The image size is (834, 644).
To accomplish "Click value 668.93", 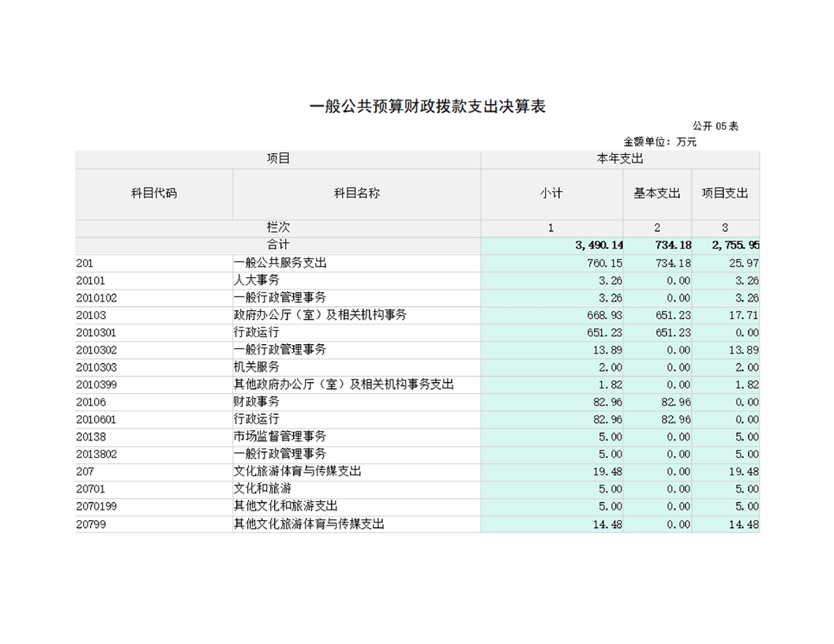I will (604, 315).
